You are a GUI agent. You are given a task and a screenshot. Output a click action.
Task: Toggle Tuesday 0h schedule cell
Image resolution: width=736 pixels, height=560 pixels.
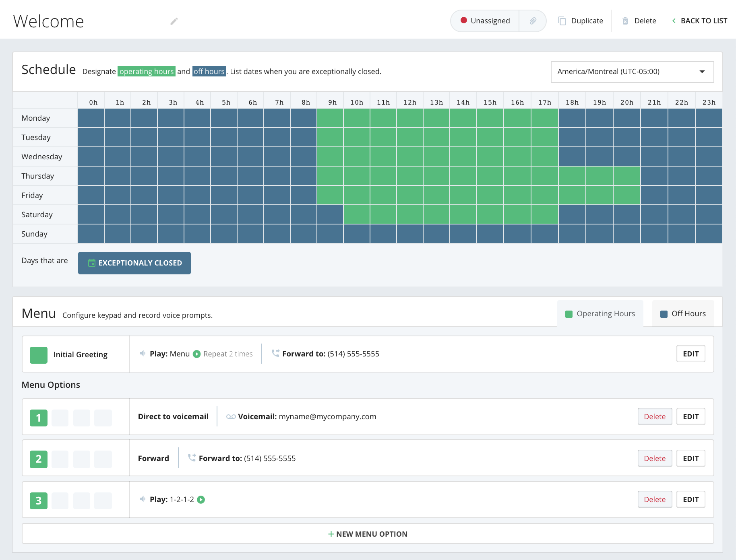pos(91,137)
